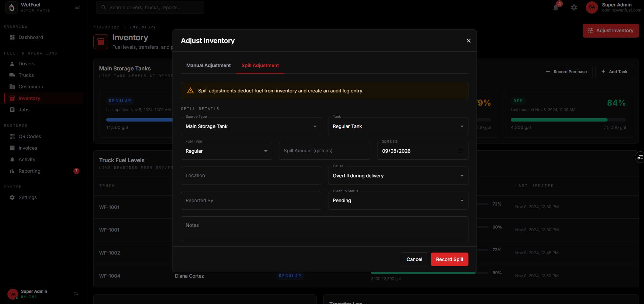Open the Fuel Type dropdown
644x304 pixels.
point(227,151)
